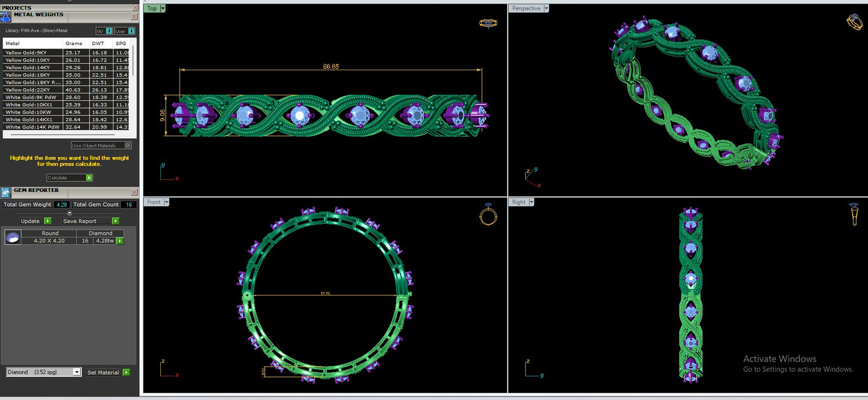Image resolution: width=868 pixels, height=400 pixels.
Task: Click the Round gem shape cell
Action: 50,233
